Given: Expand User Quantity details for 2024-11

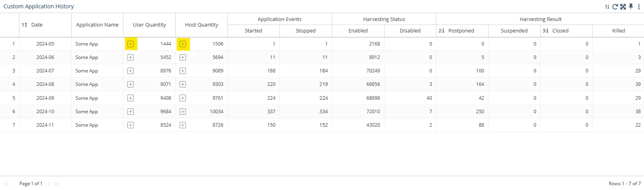Looking at the screenshot, I should coord(131,125).
